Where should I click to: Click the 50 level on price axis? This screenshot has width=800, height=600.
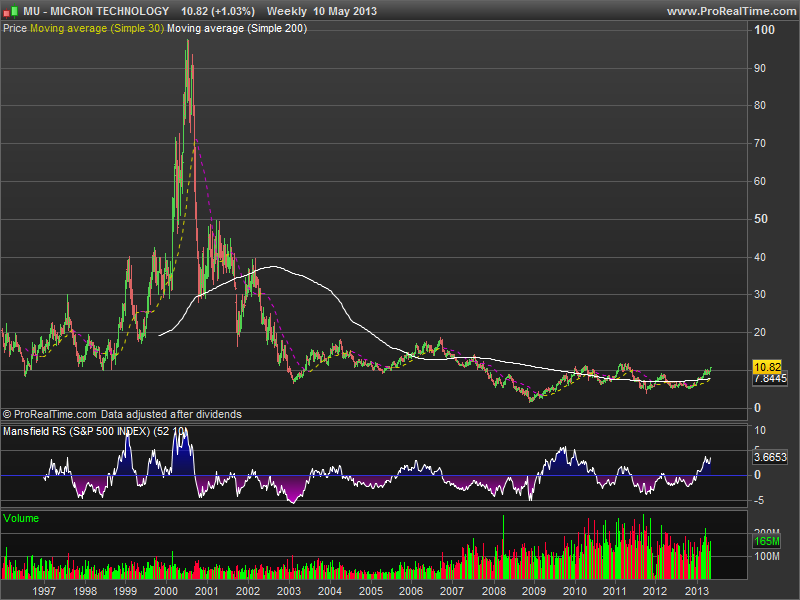[761, 219]
